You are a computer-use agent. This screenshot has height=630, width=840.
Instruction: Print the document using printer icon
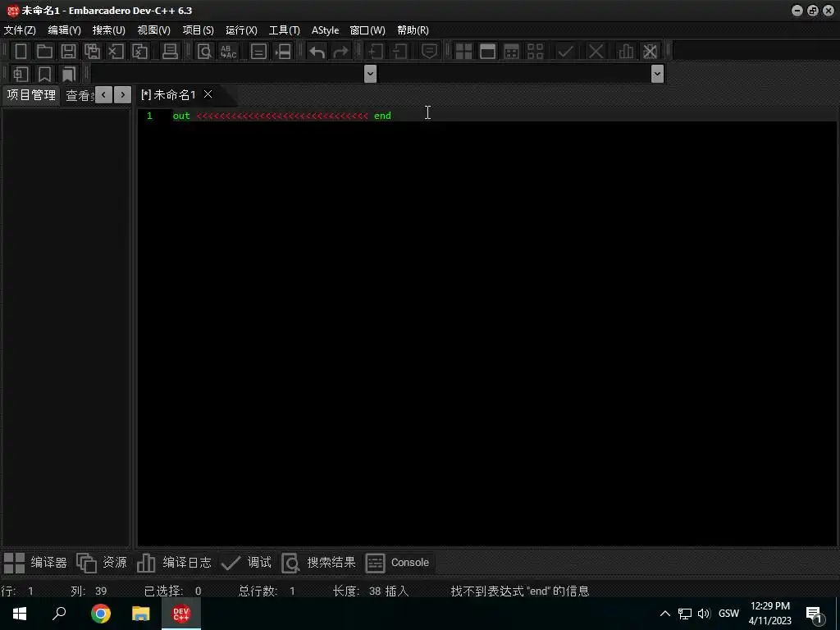(x=170, y=52)
